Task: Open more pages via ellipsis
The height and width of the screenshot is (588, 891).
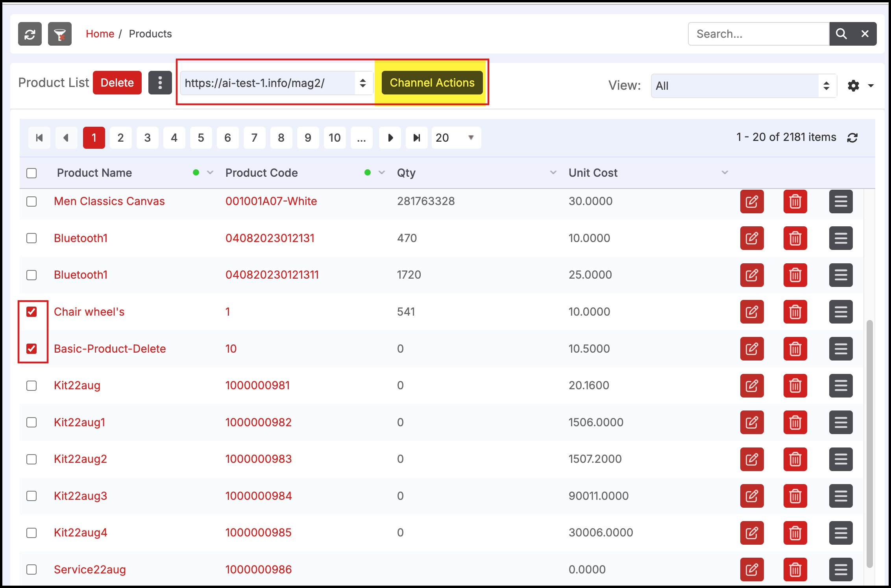Action: (x=361, y=138)
